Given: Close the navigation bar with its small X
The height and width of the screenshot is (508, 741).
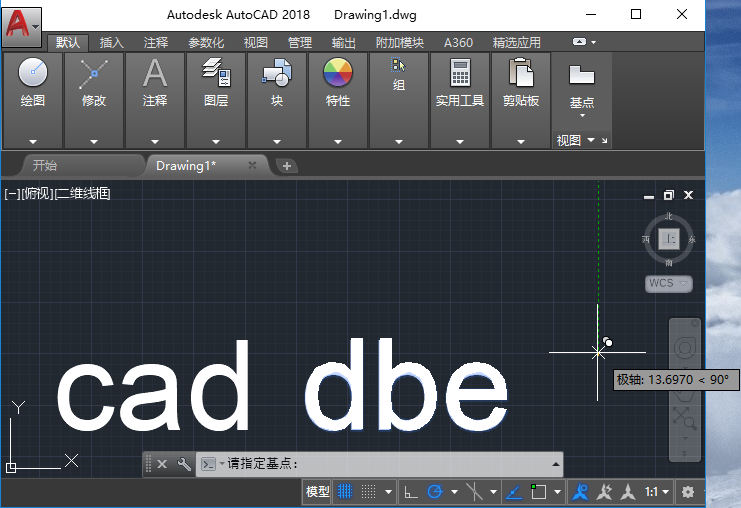Looking at the screenshot, I should click(694, 323).
